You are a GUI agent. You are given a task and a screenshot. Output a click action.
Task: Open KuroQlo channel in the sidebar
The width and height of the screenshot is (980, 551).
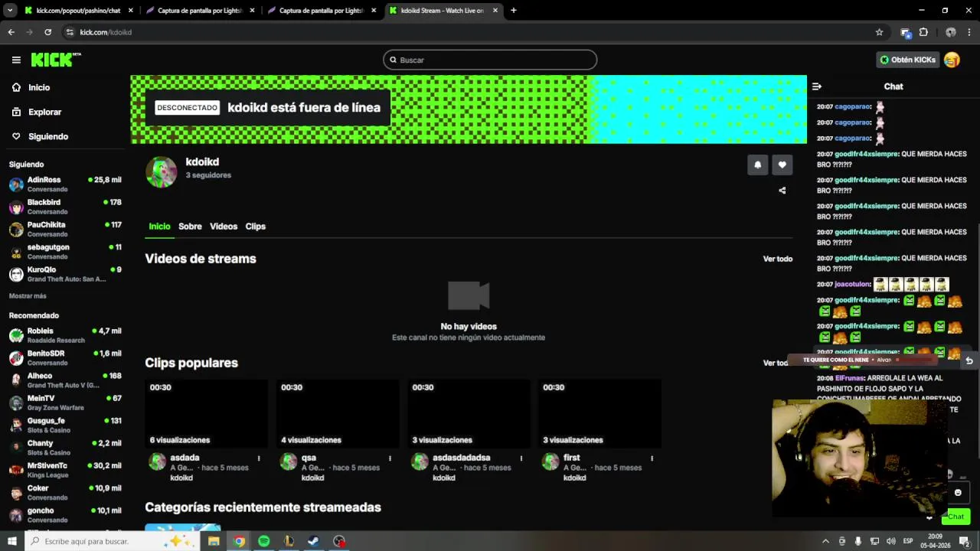coord(64,274)
